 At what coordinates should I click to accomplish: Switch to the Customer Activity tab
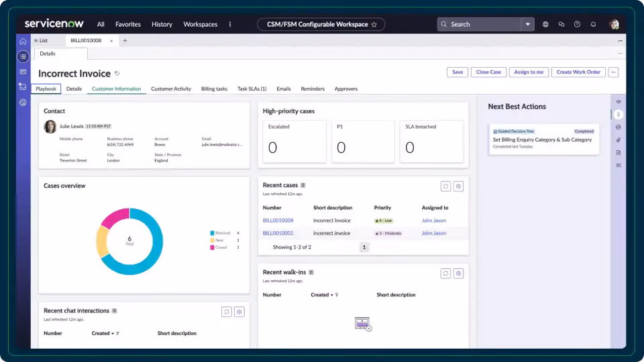point(171,88)
